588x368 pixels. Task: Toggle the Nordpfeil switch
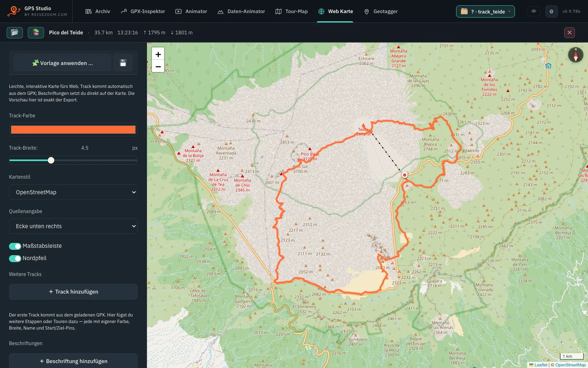[x=15, y=258]
